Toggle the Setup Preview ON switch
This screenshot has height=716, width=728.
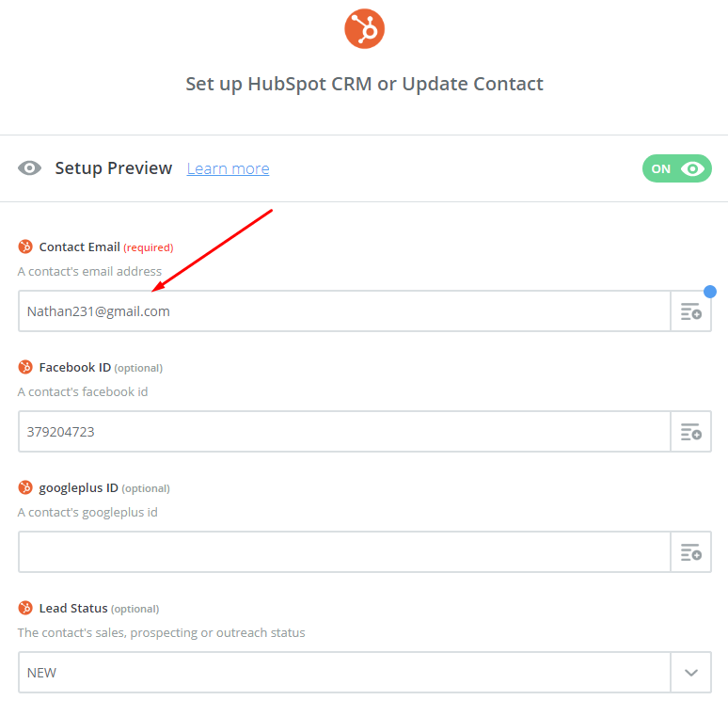click(x=676, y=168)
